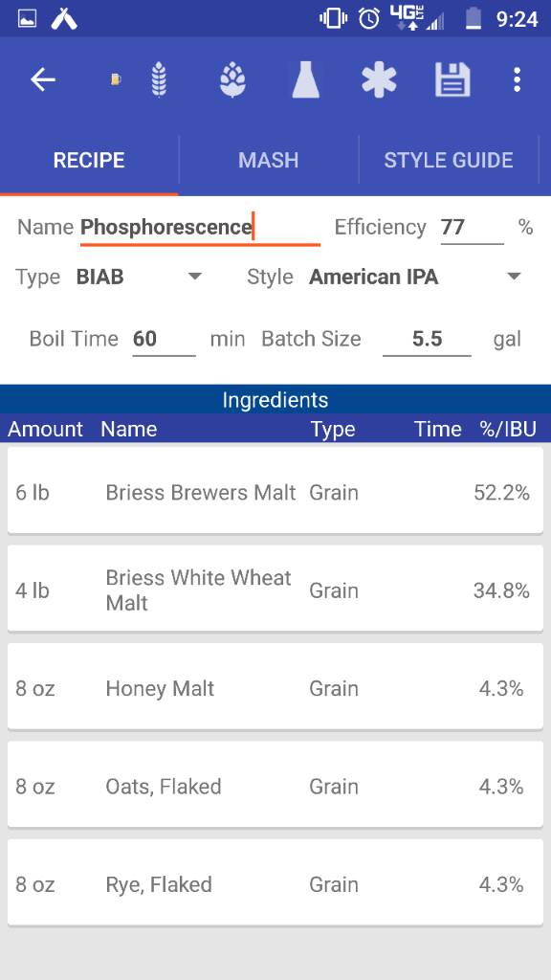Switch to the STYLE GUIDE tab
Image resolution: width=551 pixels, height=980 pixels.
pos(449,160)
